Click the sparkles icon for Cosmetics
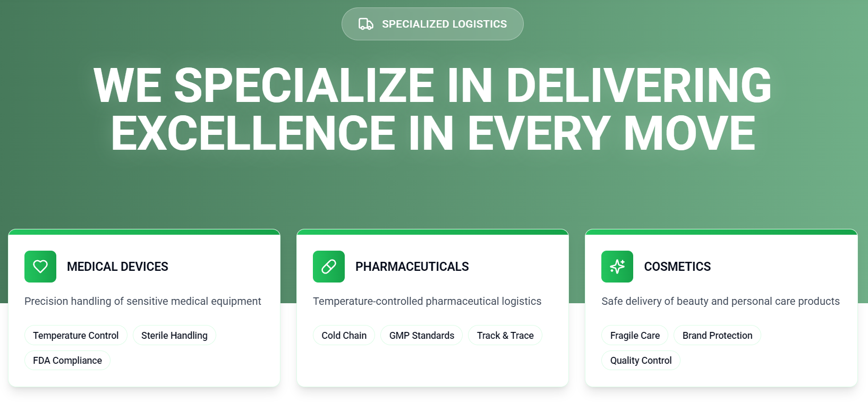 (617, 267)
